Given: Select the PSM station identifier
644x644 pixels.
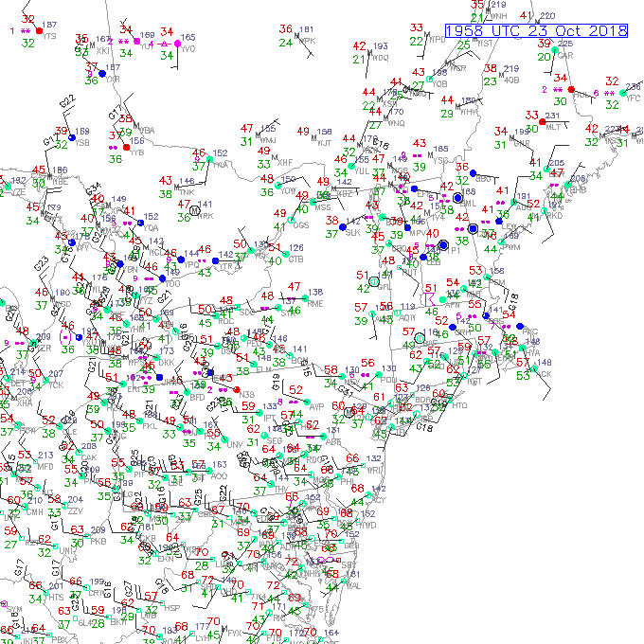Looking at the screenshot, I should (497, 282).
